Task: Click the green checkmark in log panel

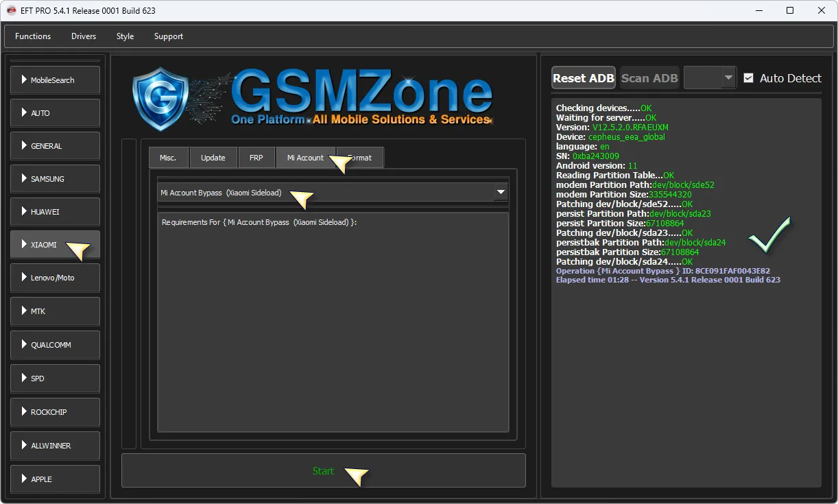Action: click(769, 235)
